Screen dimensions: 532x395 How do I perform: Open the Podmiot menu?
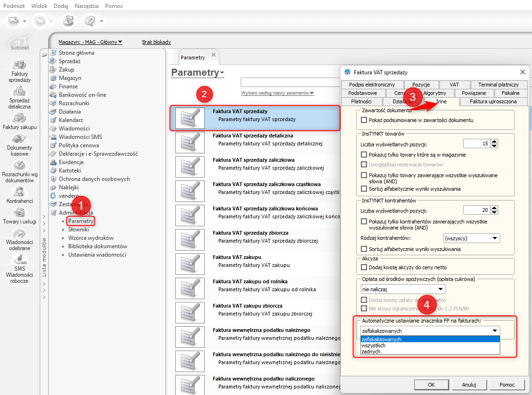[x=14, y=6]
